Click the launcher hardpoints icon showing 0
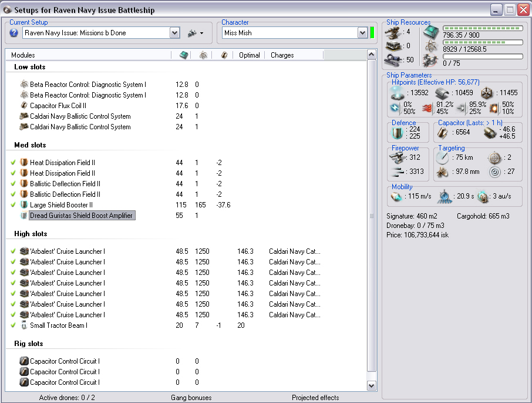 click(x=393, y=46)
